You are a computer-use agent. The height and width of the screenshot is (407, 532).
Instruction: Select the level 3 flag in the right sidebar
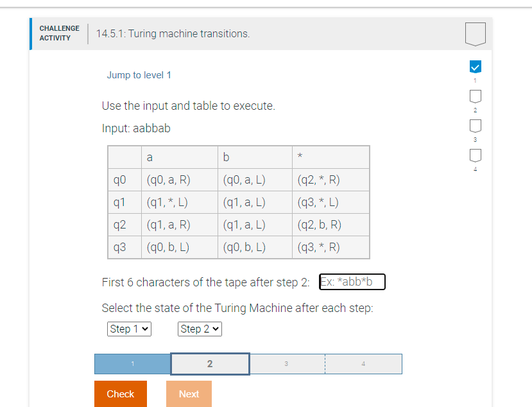point(475,126)
